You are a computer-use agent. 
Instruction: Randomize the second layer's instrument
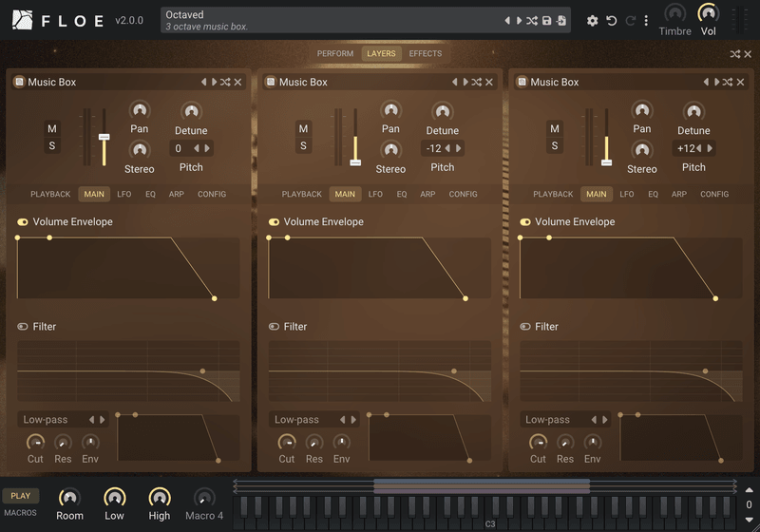tap(477, 82)
